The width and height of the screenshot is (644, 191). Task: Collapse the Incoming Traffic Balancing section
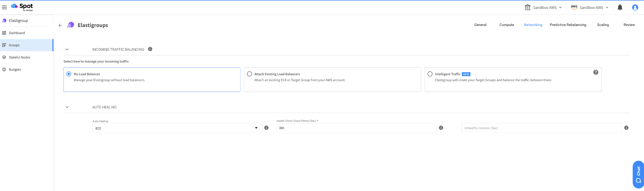click(x=67, y=49)
